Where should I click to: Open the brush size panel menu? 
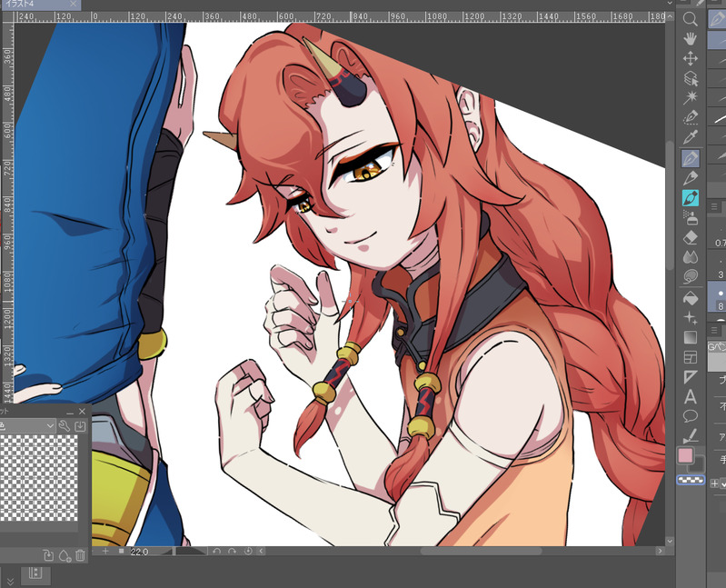coord(714,206)
